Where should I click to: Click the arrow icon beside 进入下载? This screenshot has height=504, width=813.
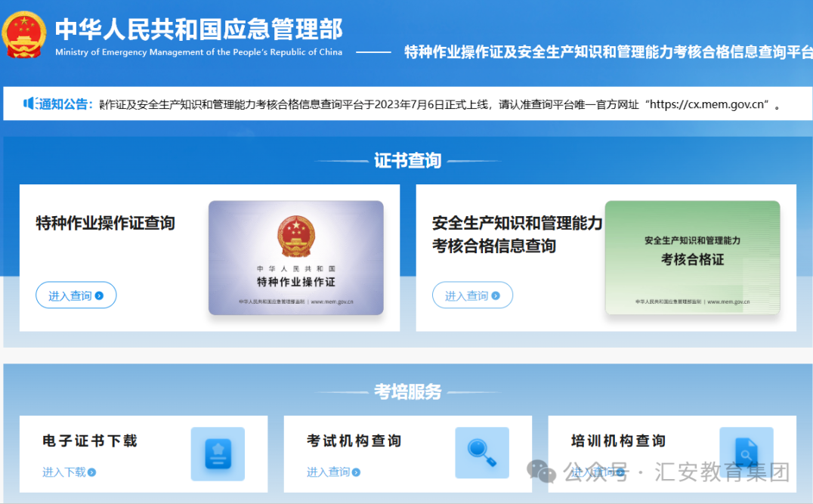pyautogui.click(x=92, y=472)
